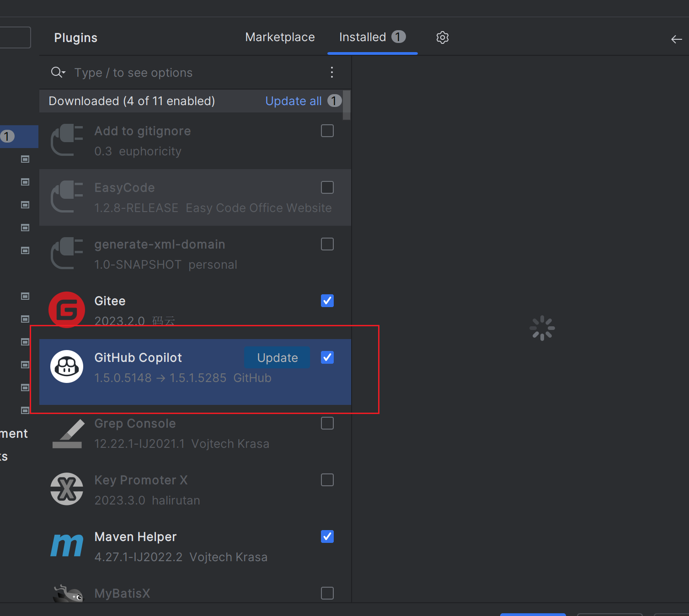Select the Add to gitignore plugin name
689x616 pixels.
142,131
